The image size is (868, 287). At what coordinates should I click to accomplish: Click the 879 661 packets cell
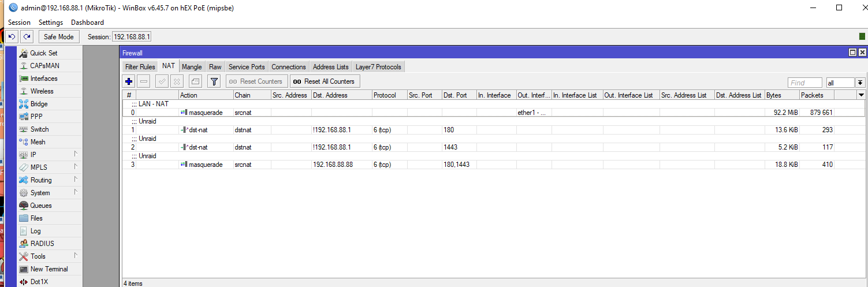(x=817, y=113)
